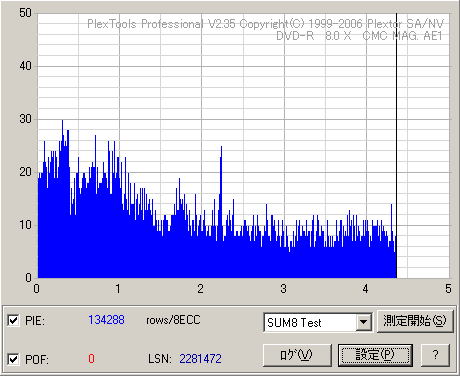Toggle the PIE checkbox
460x376 pixels.
point(13,321)
